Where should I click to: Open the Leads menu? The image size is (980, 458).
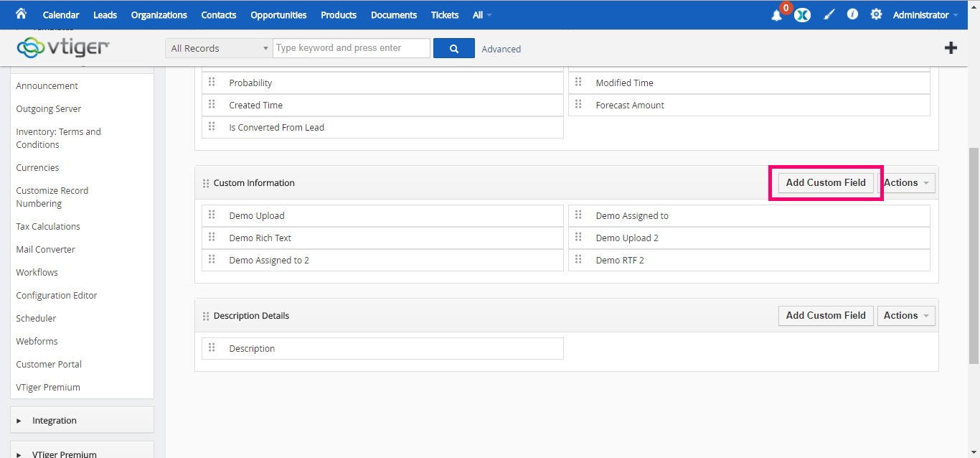pos(105,15)
